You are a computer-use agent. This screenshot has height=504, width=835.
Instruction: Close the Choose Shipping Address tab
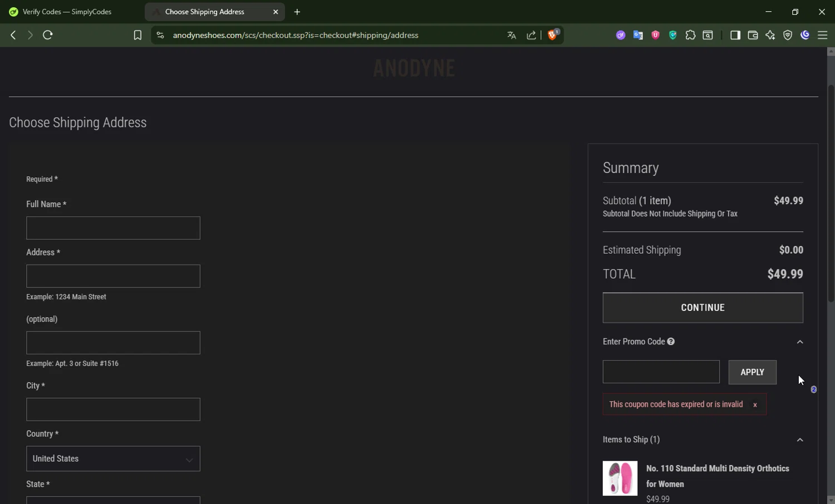pos(276,12)
